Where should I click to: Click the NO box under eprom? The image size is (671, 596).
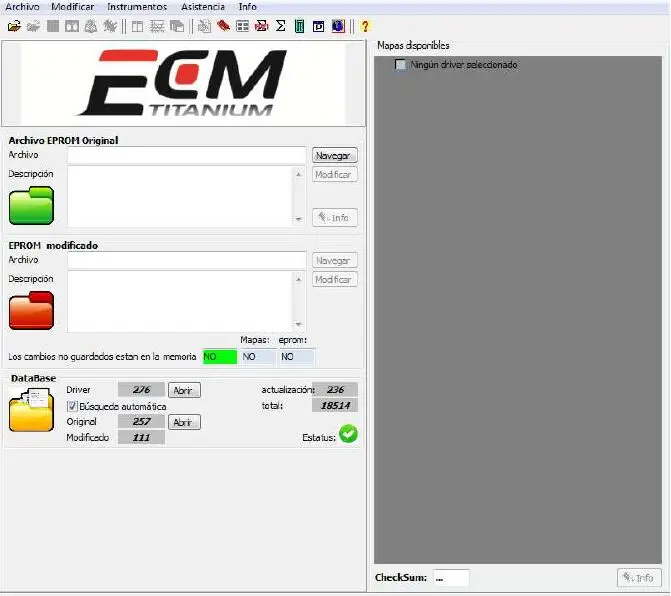coord(297,357)
